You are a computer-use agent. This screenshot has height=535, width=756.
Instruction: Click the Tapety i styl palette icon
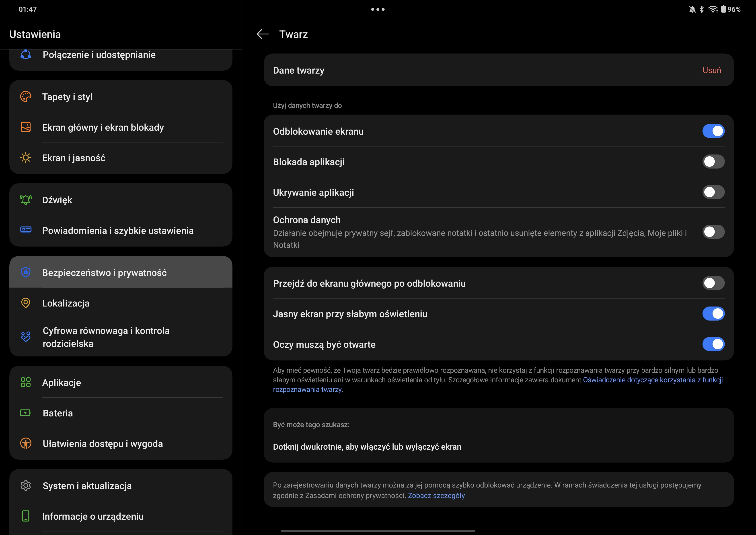click(26, 97)
